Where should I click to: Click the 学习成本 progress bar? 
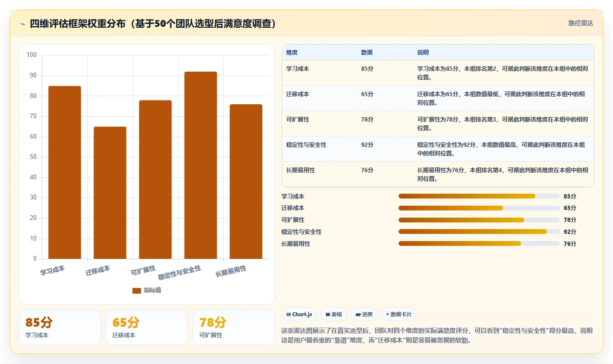(479, 196)
